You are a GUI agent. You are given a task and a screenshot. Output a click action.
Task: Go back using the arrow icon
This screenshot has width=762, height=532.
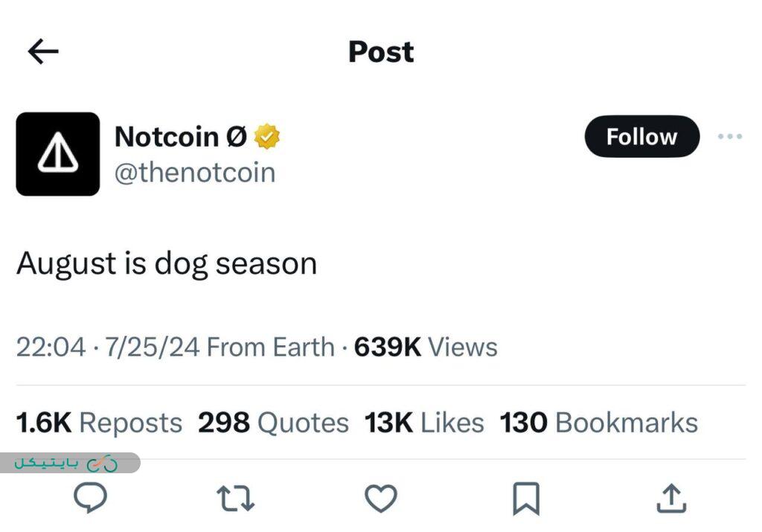[x=43, y=51]
